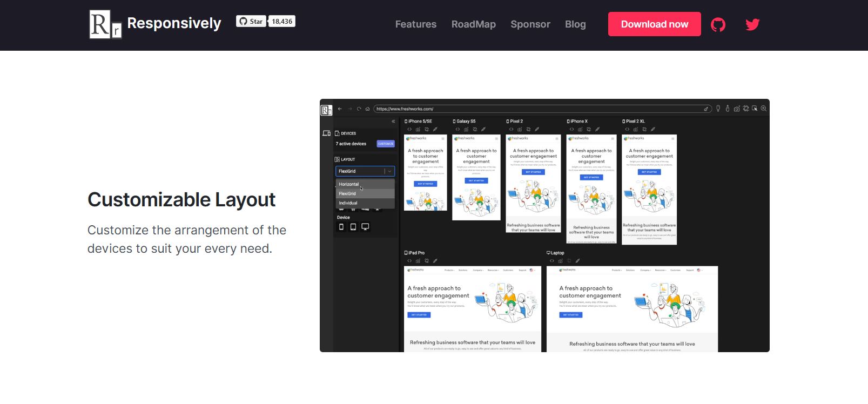Open the Twitter bird icon link
Viewport: 868px width, 404px height.
752,24
